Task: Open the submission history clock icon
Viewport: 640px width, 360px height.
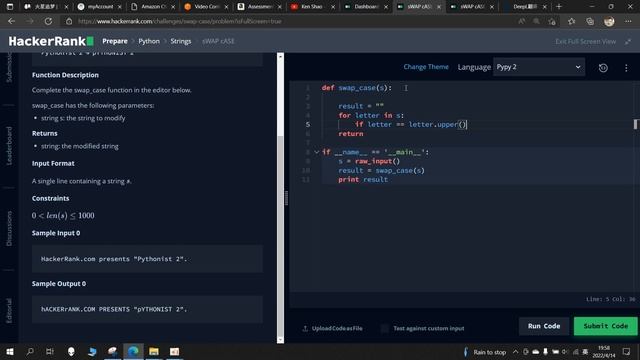Action: tap(603, 68)
